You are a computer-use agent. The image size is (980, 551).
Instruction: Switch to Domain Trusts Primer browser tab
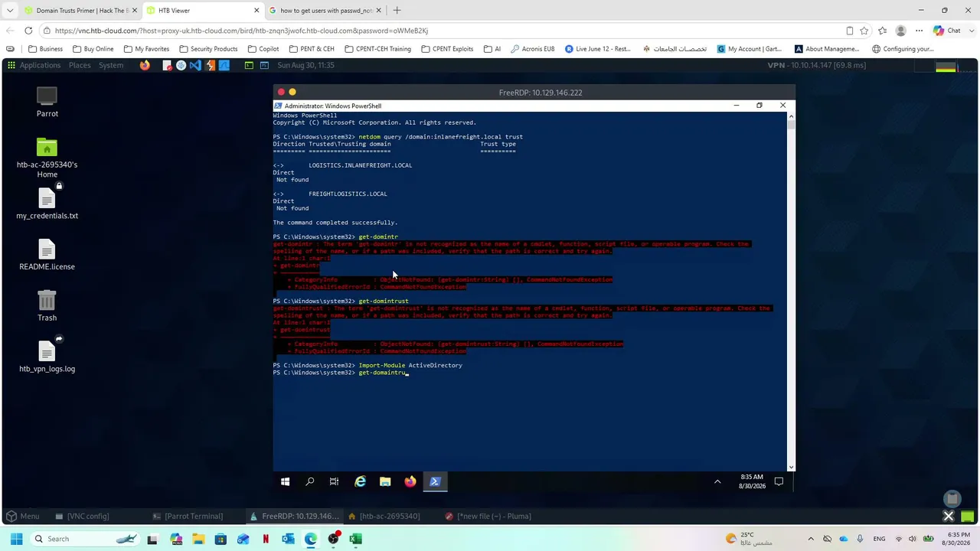click(79, 11)
